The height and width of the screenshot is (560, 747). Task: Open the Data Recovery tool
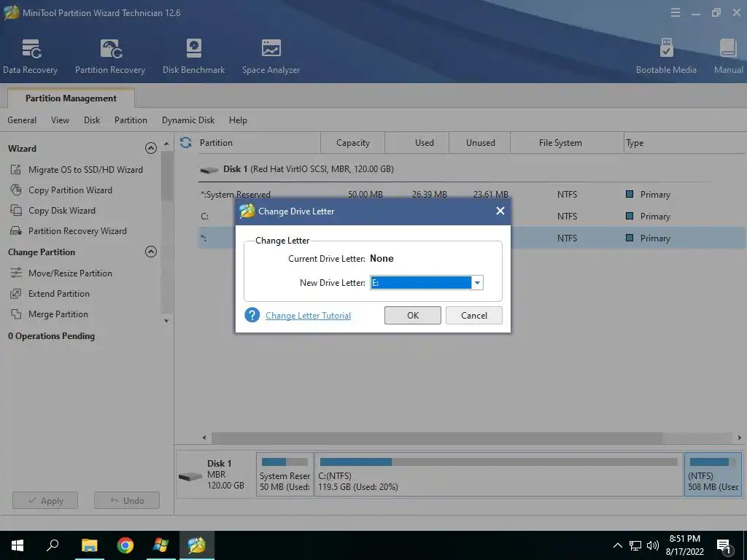coord(30,56)
